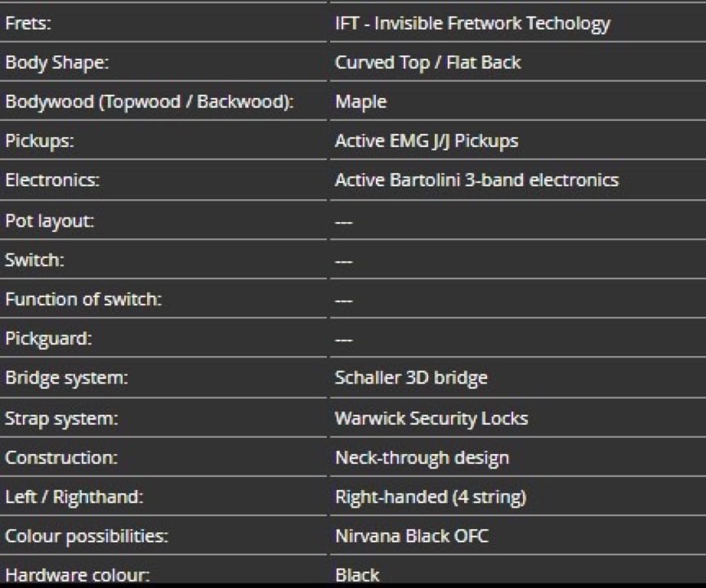Click 'Active Bartolini 3-band electronics' text
The width and height of the screenshot is (706, 588).
pyautogui.click(x=477, y=180)
